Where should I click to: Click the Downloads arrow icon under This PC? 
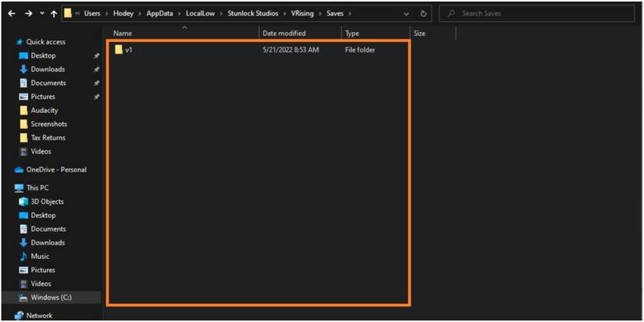click(x=23, y=242)
